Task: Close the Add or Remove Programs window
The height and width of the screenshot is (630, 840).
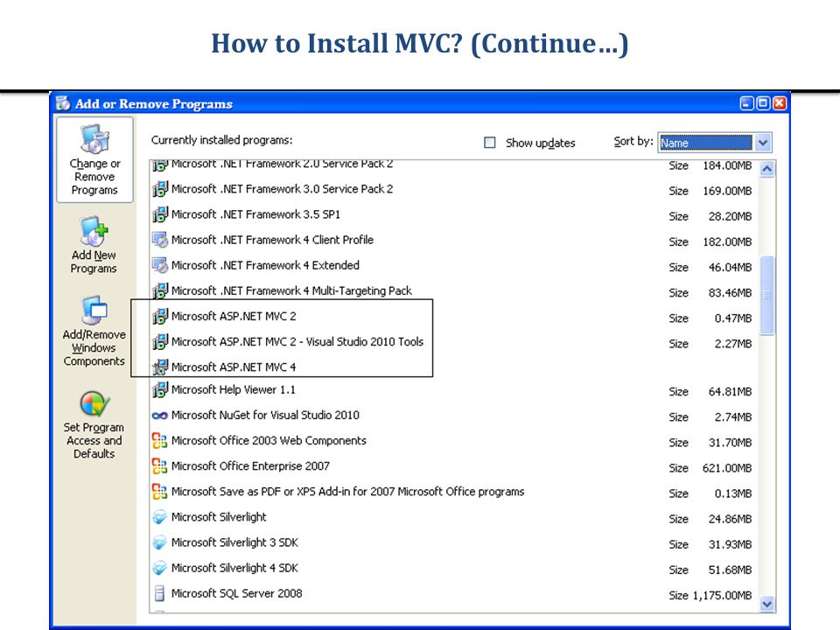Action: pos(780,103)
